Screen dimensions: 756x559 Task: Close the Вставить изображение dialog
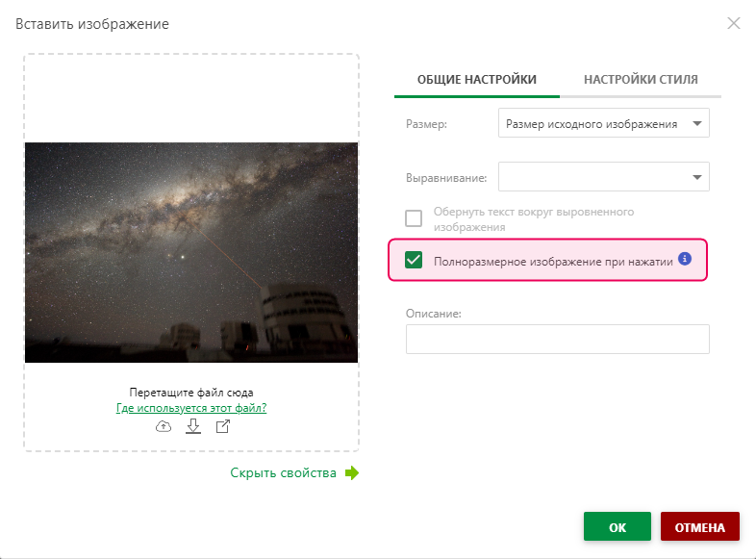[734, 23]
